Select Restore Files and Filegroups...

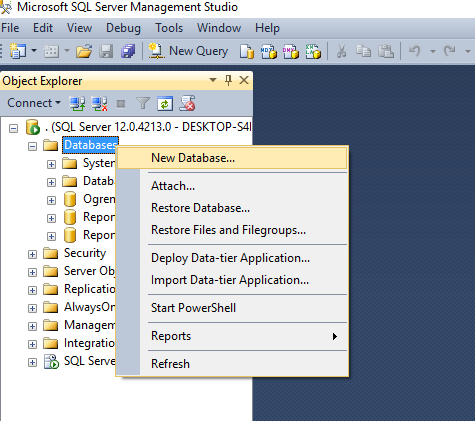[232, 230]
